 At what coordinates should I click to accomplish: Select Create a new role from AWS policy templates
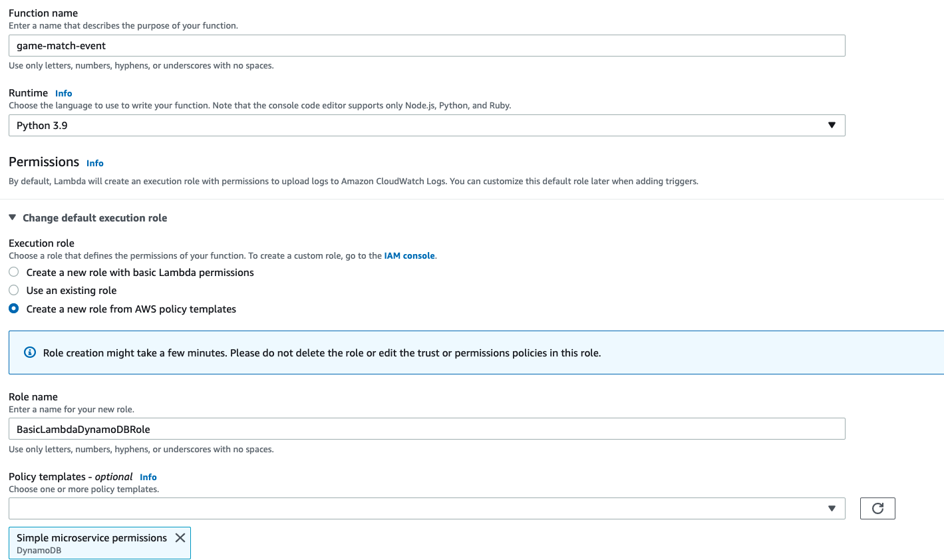tap(14, 309)
